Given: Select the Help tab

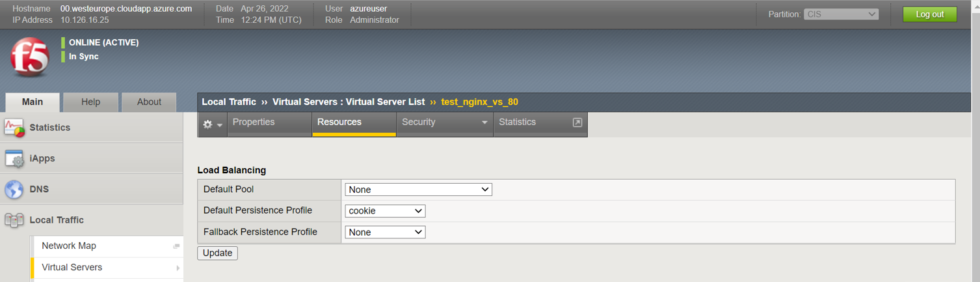Looking at the screenshot, I should pos(90,102).
